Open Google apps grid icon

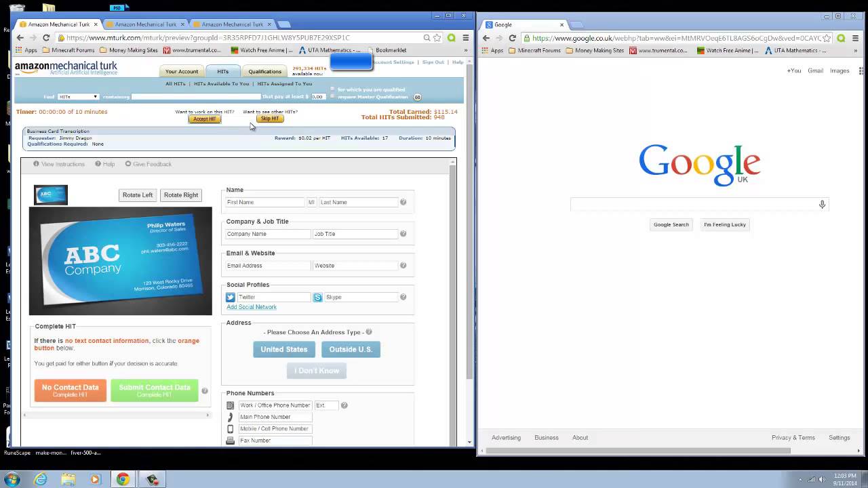pyautogui.click(x=861, y=70)
